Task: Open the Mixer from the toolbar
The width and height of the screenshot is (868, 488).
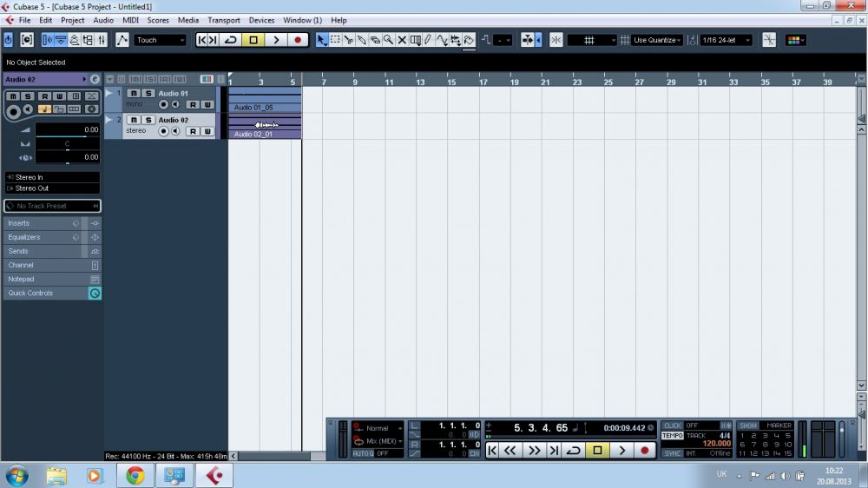Action: 102,40
